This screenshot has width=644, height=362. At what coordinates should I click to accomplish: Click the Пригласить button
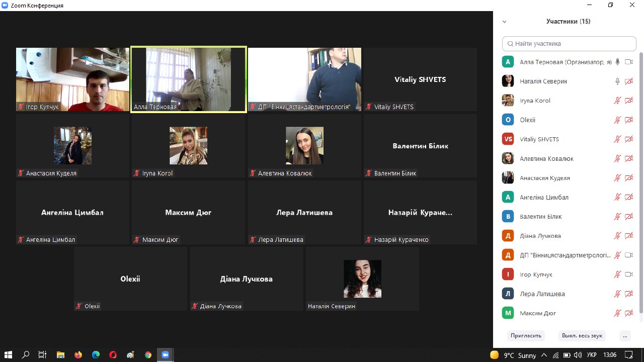tap(526, 335)
